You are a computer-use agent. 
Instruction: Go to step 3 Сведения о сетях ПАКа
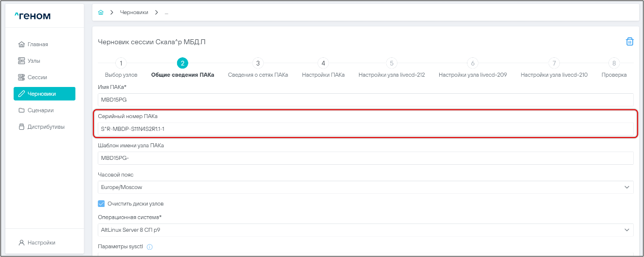coord(258,63)
